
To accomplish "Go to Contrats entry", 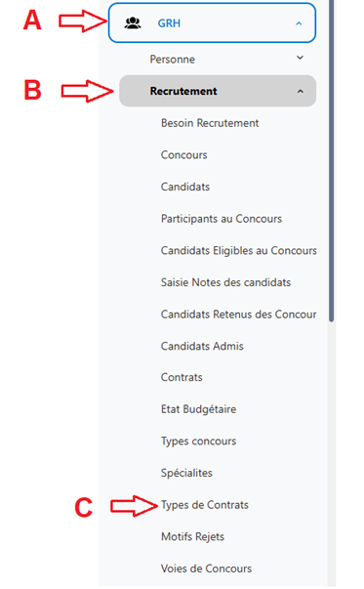I will (182, 377).
